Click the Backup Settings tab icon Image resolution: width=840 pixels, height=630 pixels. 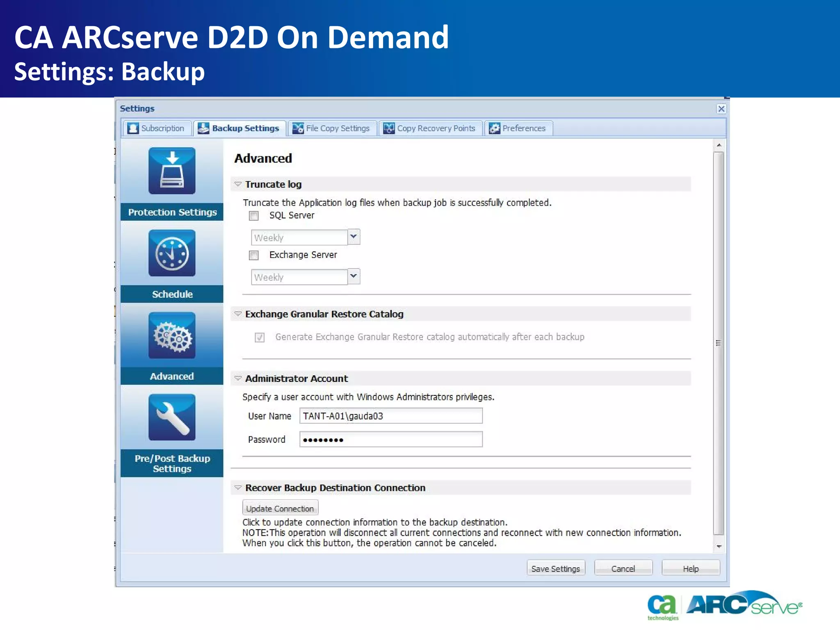click(203, 128)
